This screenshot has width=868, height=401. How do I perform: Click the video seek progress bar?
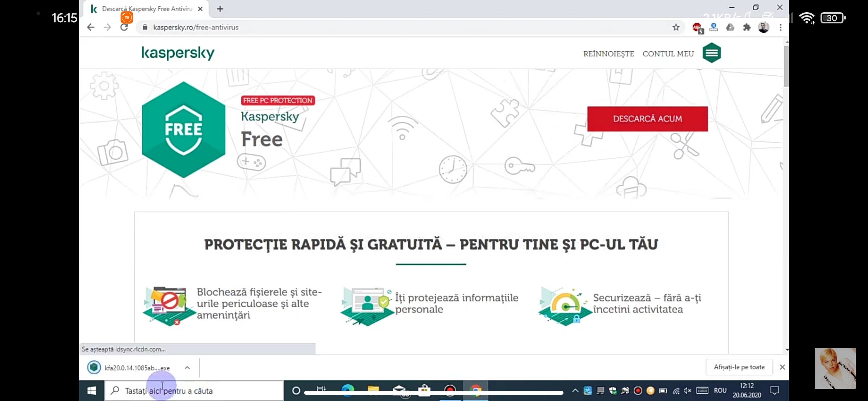pos(434,392)
